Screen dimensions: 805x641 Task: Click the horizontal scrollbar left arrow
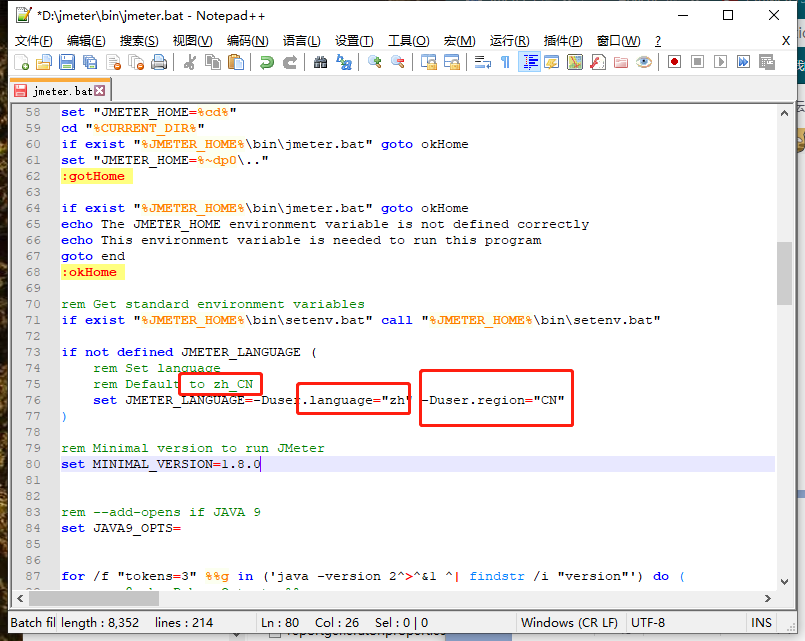20,598
